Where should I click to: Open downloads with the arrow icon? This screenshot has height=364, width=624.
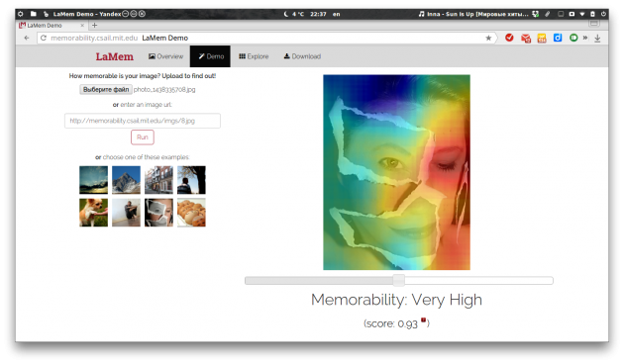597,39
